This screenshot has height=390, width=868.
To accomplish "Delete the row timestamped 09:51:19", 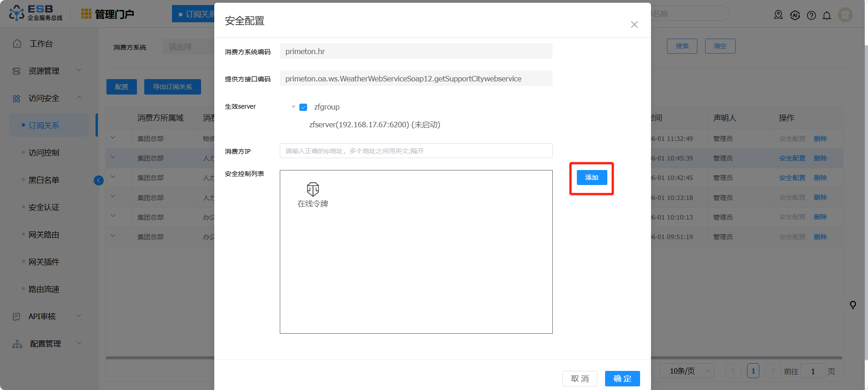I will tap(820, 237).
